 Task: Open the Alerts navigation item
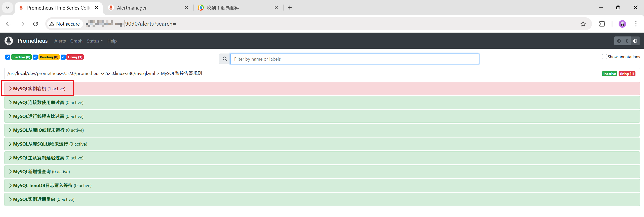pyautogui.click(x=60, y=41)
